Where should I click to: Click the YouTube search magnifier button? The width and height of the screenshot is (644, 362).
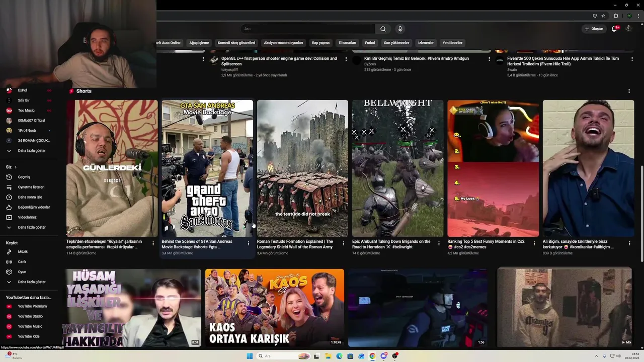[x=383, y=29]
